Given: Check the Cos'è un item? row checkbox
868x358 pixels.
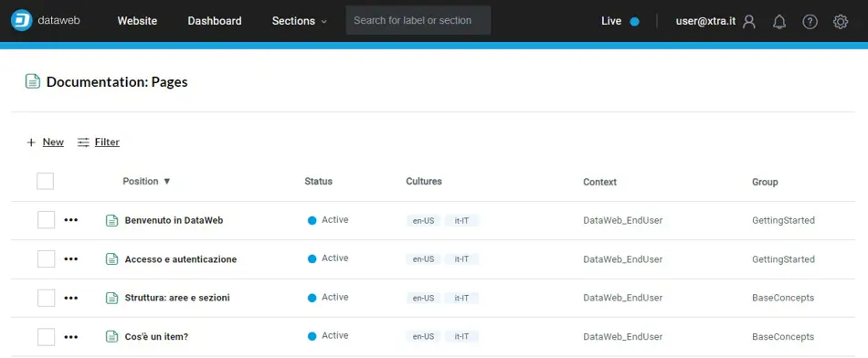Looking at the screenshot, I should coord(46,336).
